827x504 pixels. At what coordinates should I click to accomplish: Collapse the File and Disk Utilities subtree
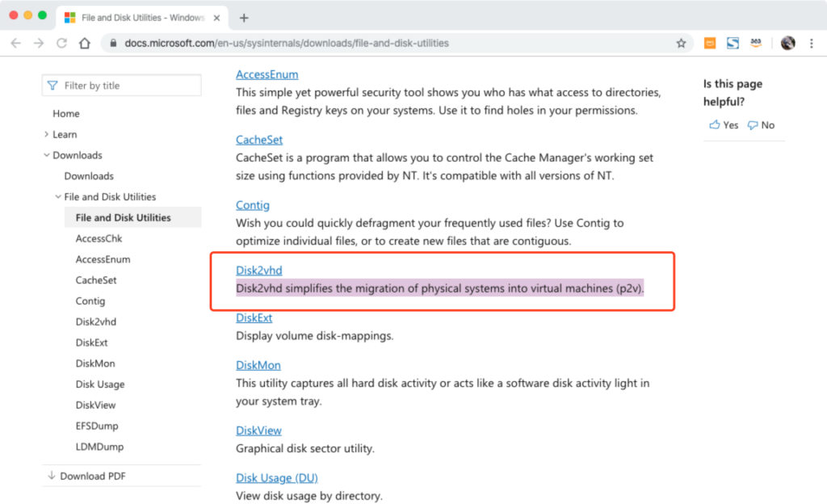[58, 197]
